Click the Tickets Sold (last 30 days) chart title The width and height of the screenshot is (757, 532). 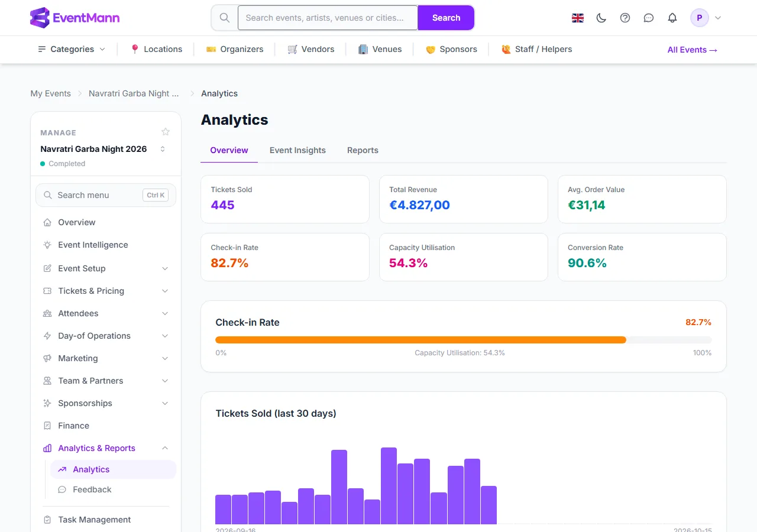pyautogui.click(x=276, y=413)
